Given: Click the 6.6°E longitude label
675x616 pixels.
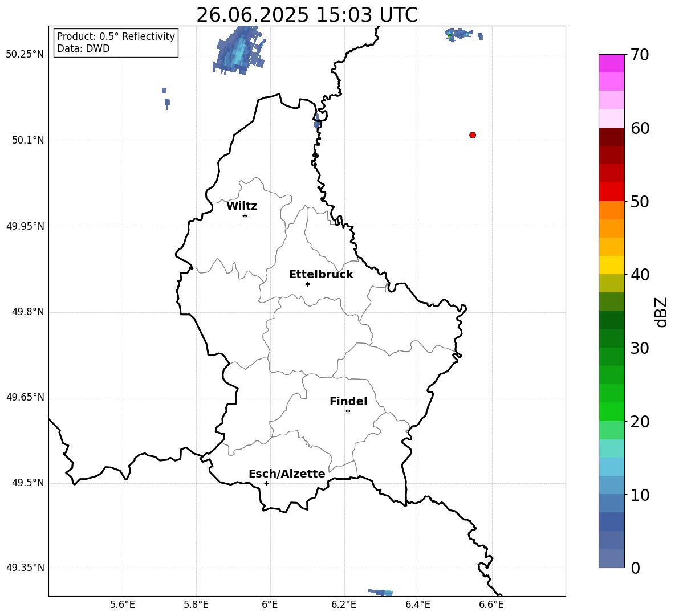Looking at the screenshot, I should coord(491,605).
